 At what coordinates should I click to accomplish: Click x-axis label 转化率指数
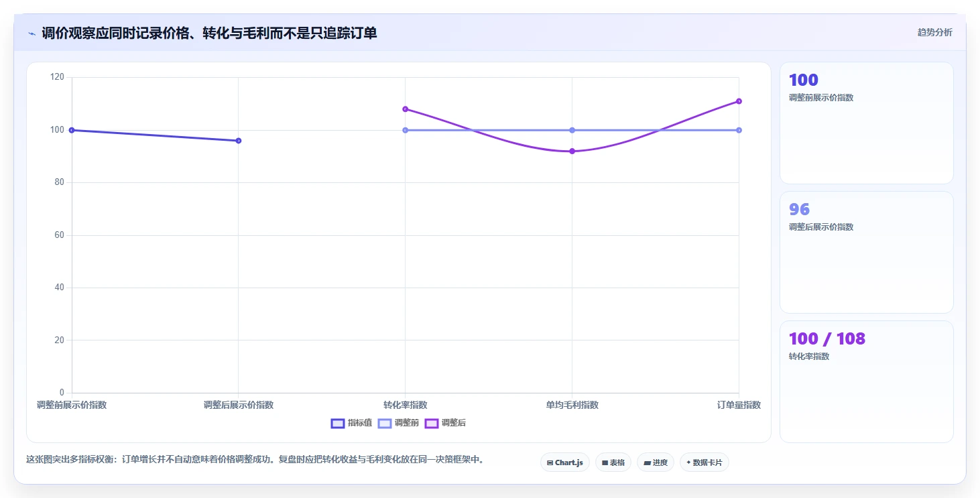point(405,405)
